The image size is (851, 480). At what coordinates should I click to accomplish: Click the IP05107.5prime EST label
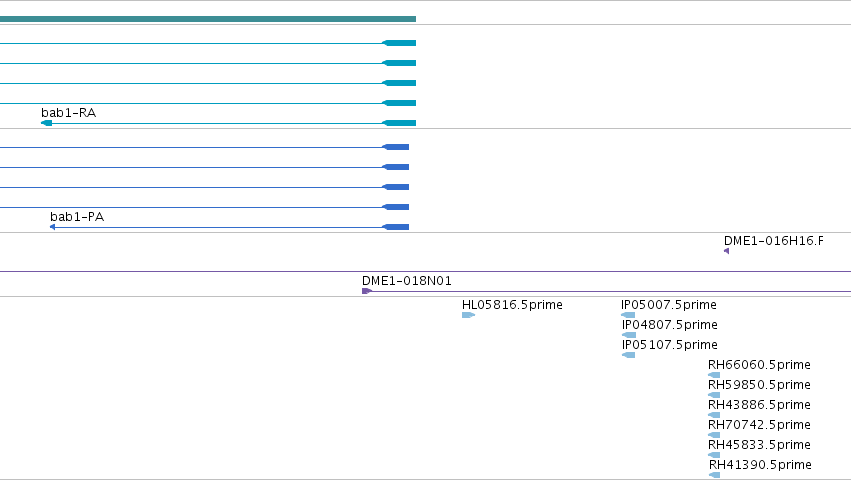pos(670,345)
